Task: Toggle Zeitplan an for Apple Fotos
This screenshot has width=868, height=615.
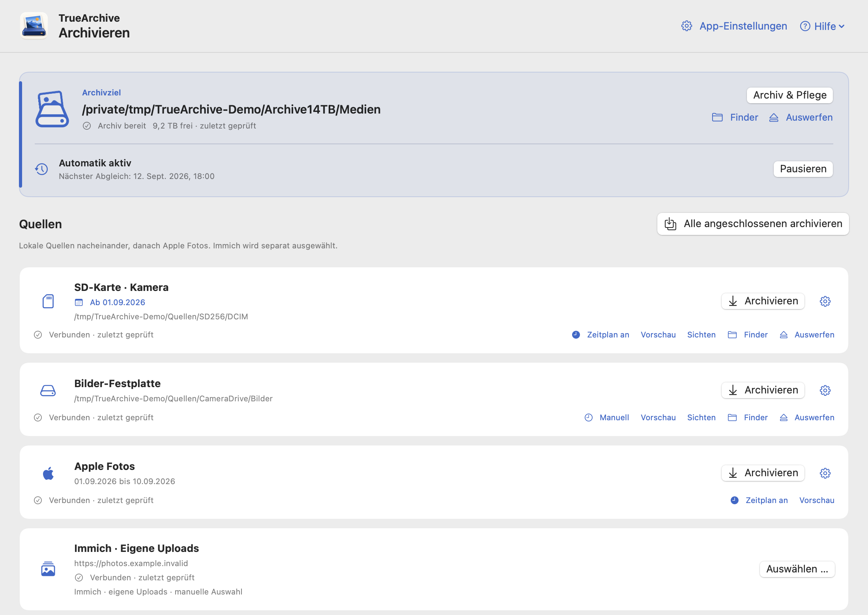Action: click(759, 500)
